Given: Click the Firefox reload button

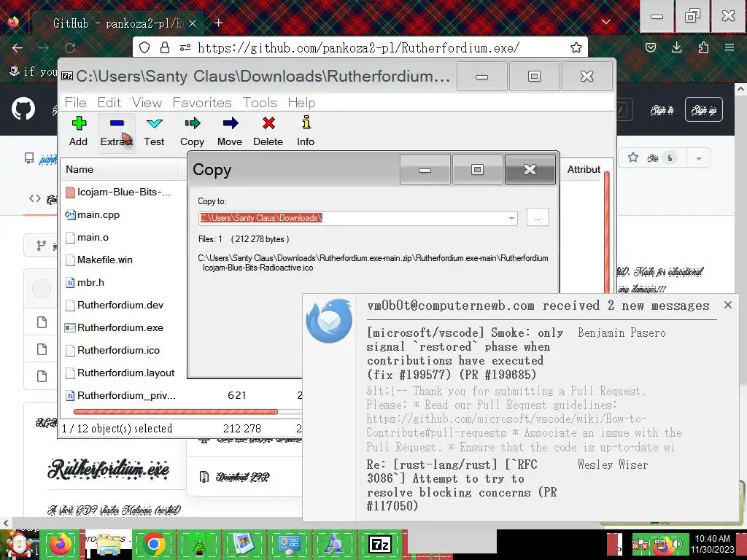Looking at the screenshot, I should pyautogui.click(x=70, y=47).
